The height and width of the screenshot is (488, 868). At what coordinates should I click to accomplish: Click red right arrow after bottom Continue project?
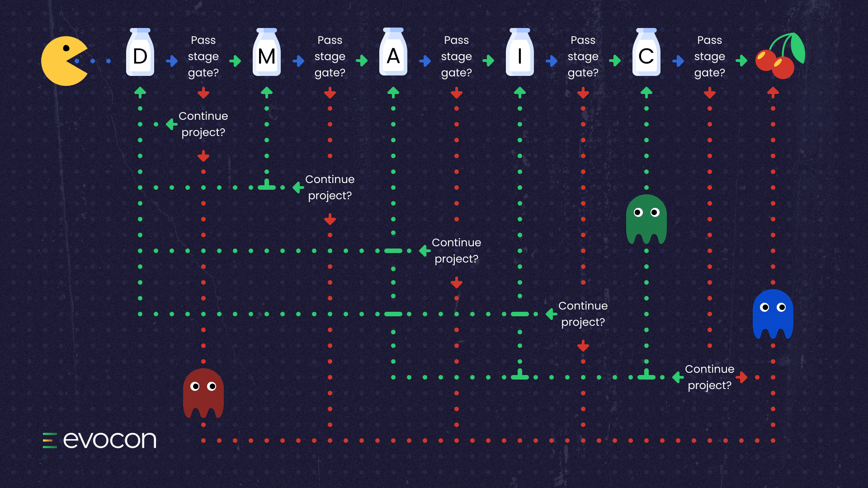coord(742,377)
